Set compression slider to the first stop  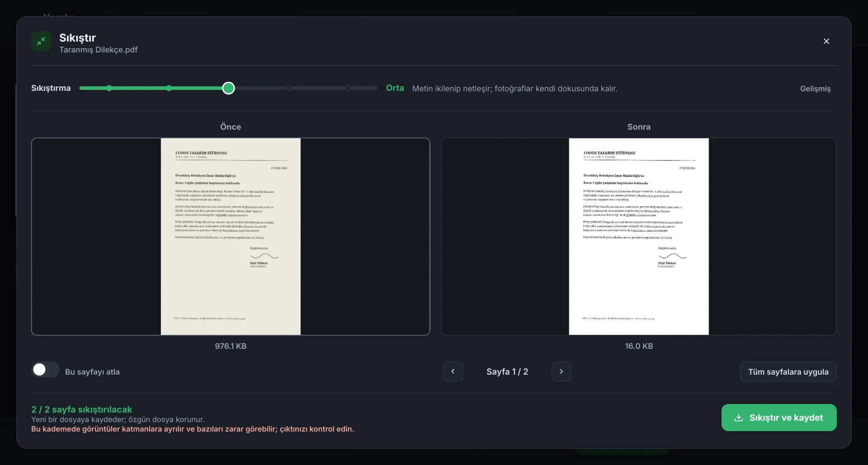click(109, 88)
